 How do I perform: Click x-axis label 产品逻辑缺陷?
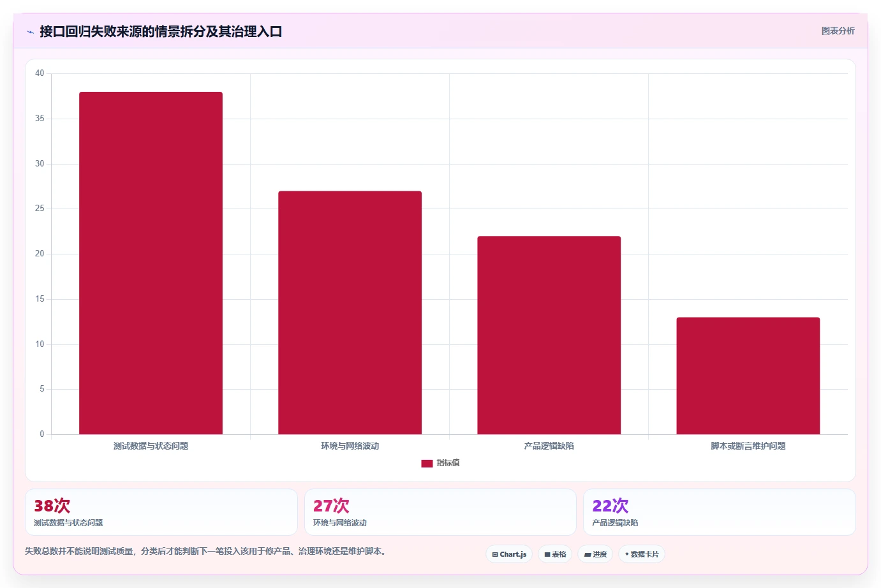[x=549, y=446]
